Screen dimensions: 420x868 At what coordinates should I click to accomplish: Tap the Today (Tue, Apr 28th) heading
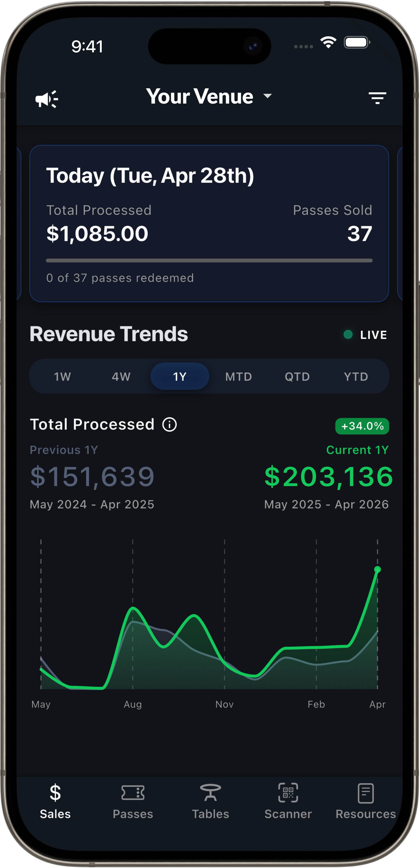pos(150,176)
